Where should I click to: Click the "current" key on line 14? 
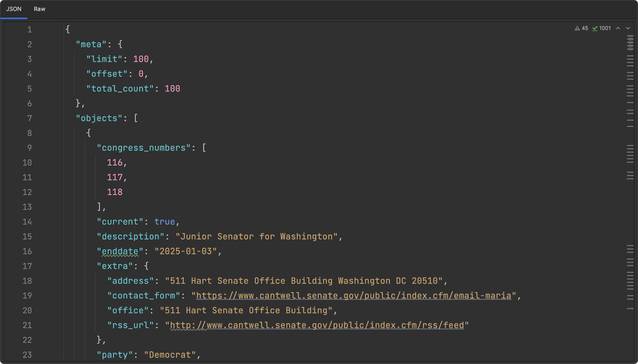click(x=120, y=222)
